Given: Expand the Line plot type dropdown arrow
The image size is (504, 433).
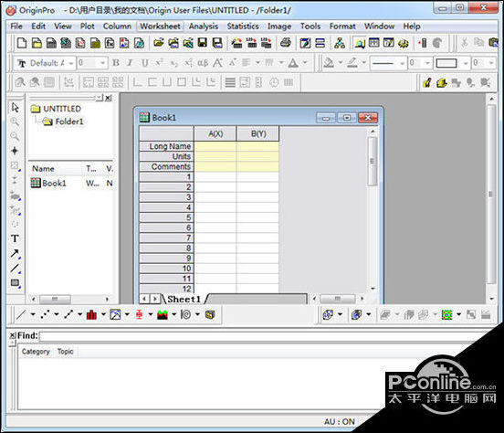Looking at the screenshot, I should point(33,314).
